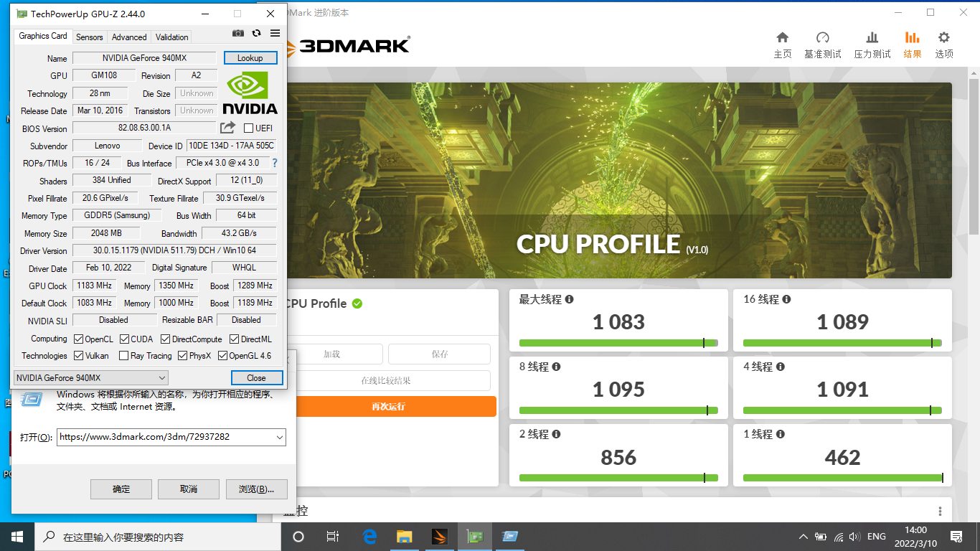Toggle the OpenCL checkbox
The height and width of the screenshot is (551, 980).
pyautogui.click(x=80, y=339)
